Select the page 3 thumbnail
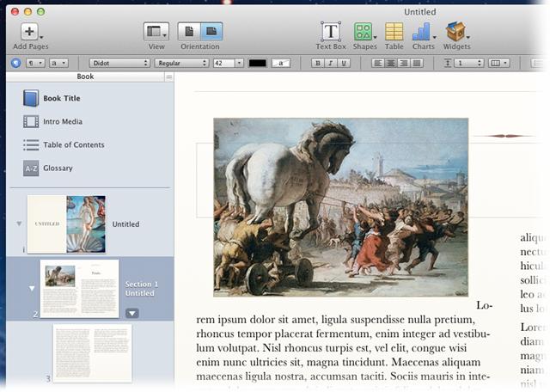 pos(92,353)
